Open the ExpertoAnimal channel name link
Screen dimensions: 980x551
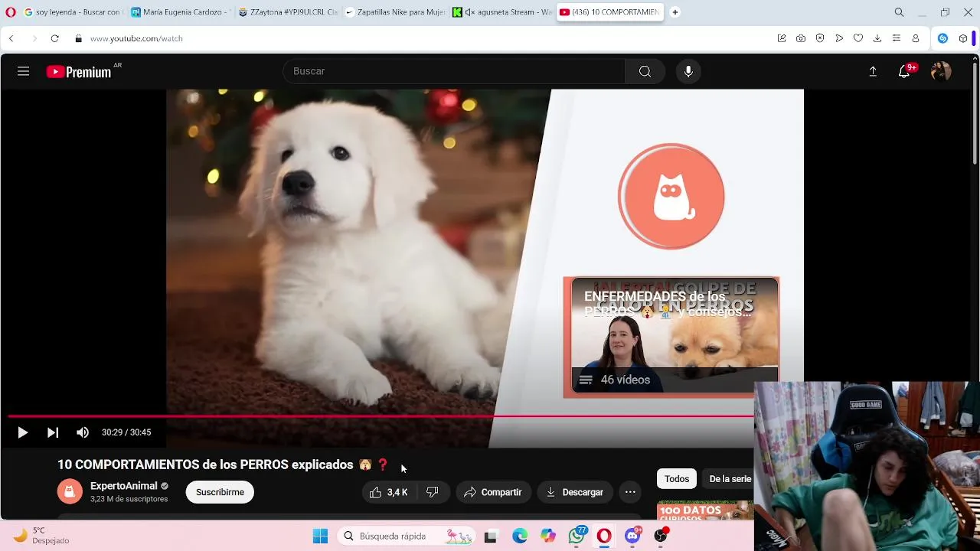124,486
